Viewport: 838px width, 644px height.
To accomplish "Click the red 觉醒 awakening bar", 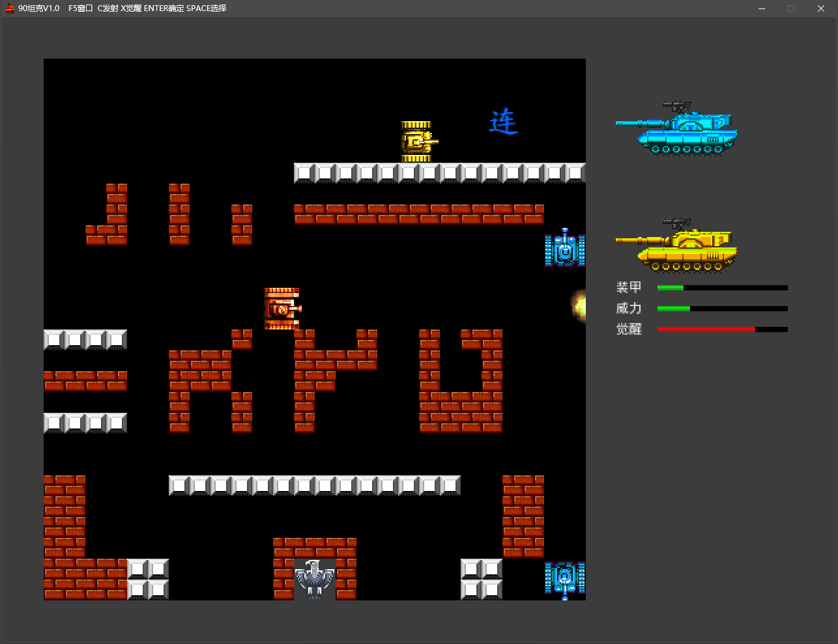I will [x=722, y=329].
